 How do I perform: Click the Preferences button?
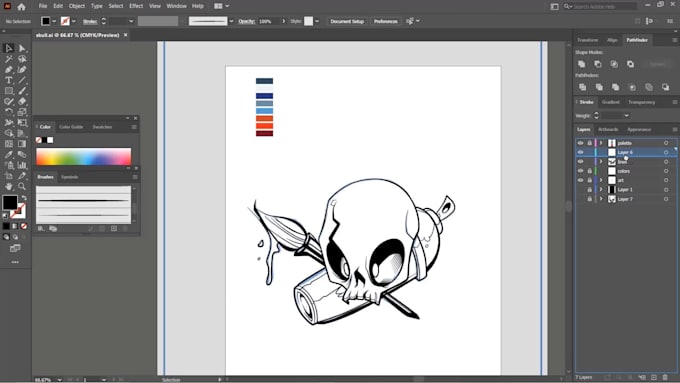tap(386, 21)
